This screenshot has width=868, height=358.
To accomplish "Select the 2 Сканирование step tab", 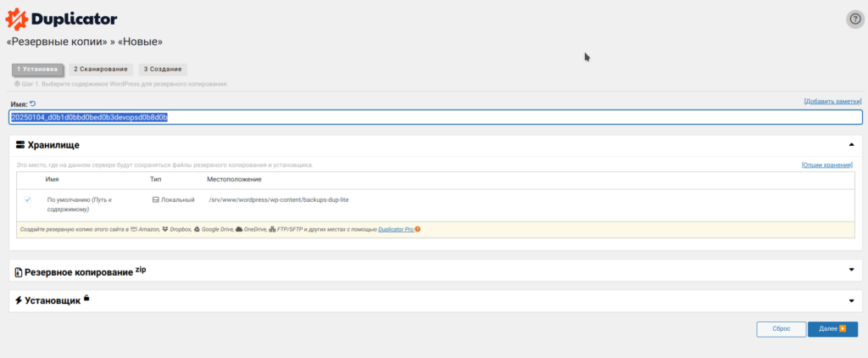I will pos(100,69).
